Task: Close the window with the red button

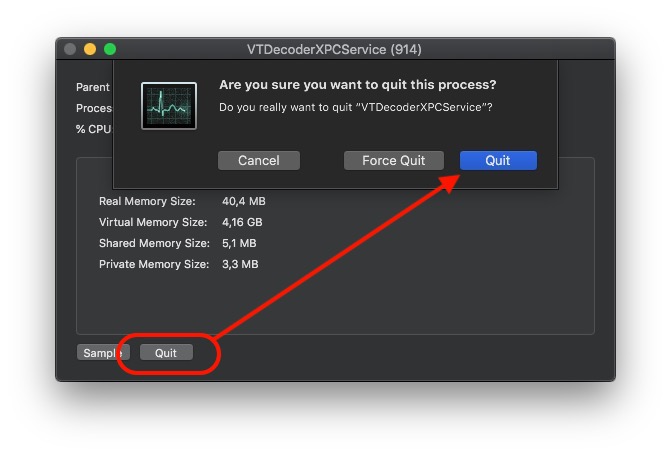Action: tap(71, 49)
